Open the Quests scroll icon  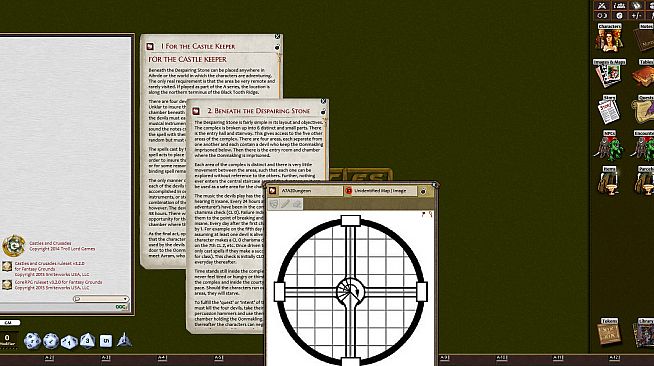(x=644, y=110)
